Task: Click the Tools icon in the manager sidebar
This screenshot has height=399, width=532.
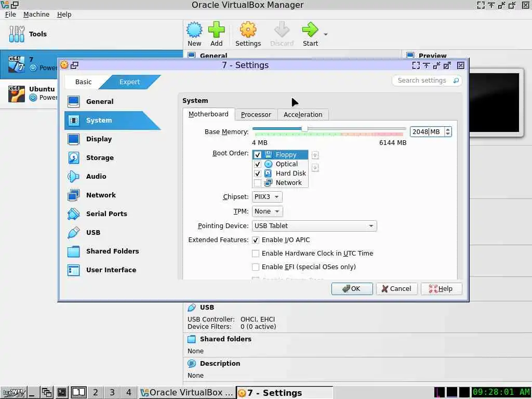Action: (17, 34)
